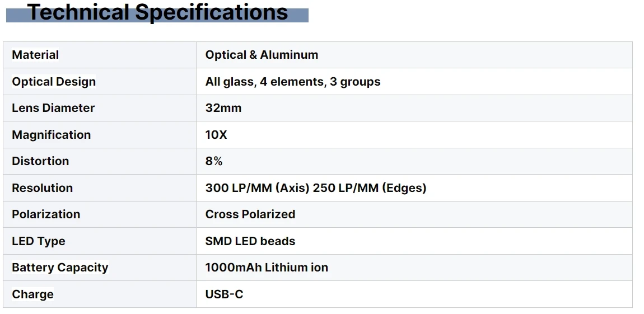Click the 1000mAh Lithium ion value
Image resolution: width=644 pixels, height=314 pixels.
[267, 268]
